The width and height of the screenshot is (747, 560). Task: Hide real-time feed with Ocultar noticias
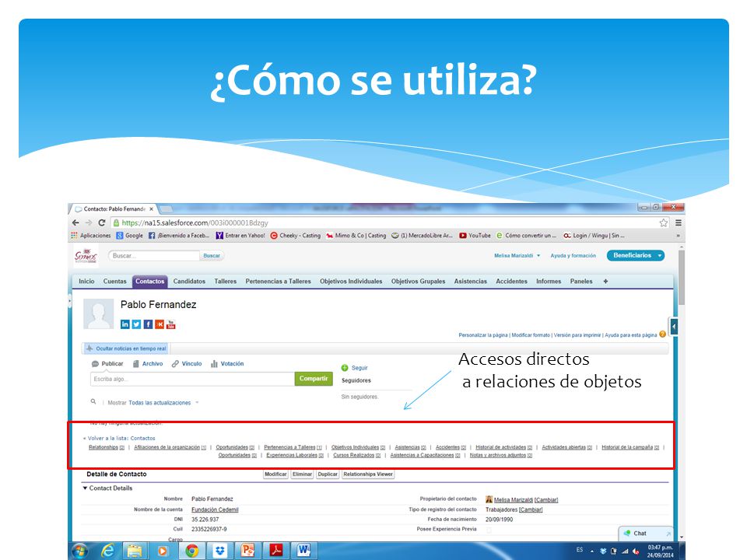click(126, 348)
